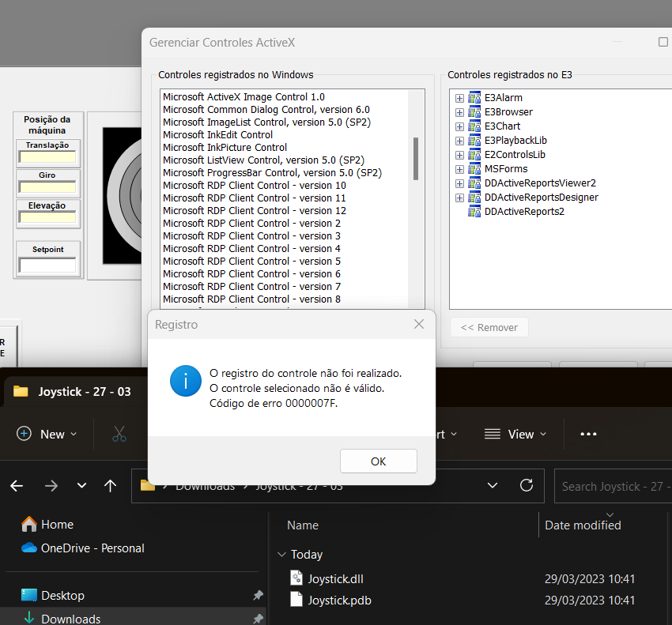Expand the E3Alarm tree node

tap(459, 98)
